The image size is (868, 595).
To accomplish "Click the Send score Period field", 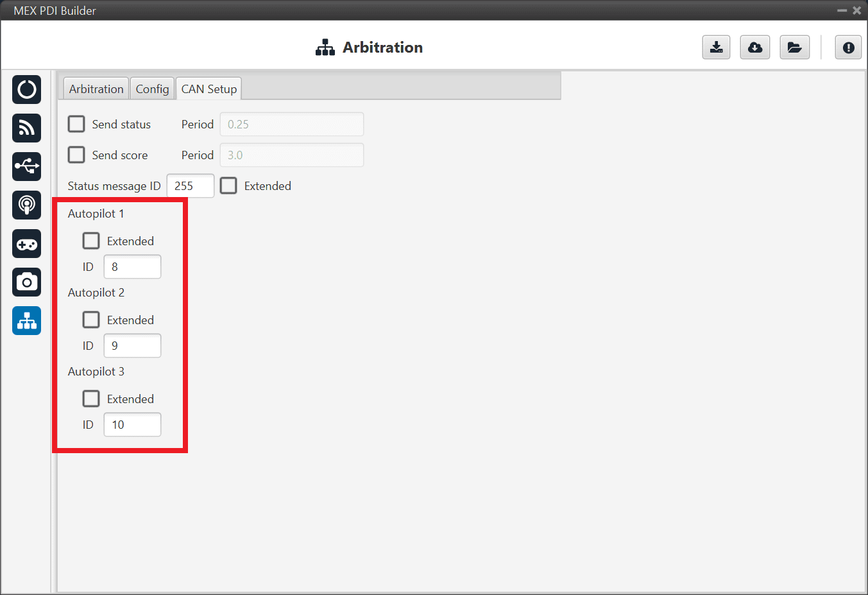I will click(292, 155).
